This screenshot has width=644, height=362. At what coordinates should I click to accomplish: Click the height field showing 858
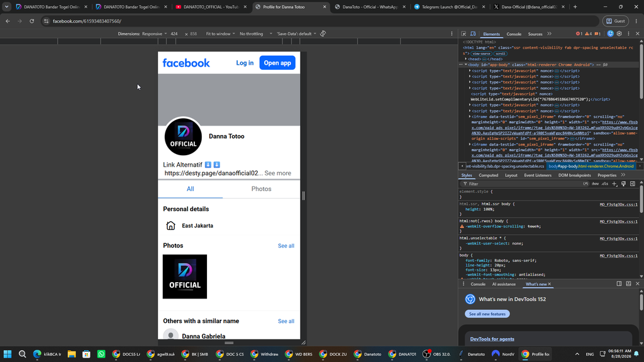(194, 34)
